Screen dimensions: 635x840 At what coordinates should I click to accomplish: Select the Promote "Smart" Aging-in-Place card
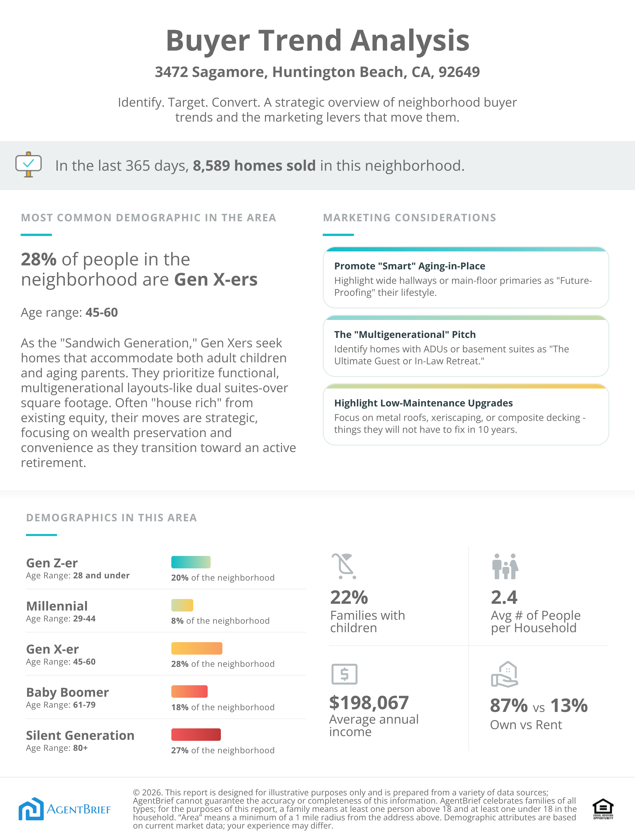[466, 278]
